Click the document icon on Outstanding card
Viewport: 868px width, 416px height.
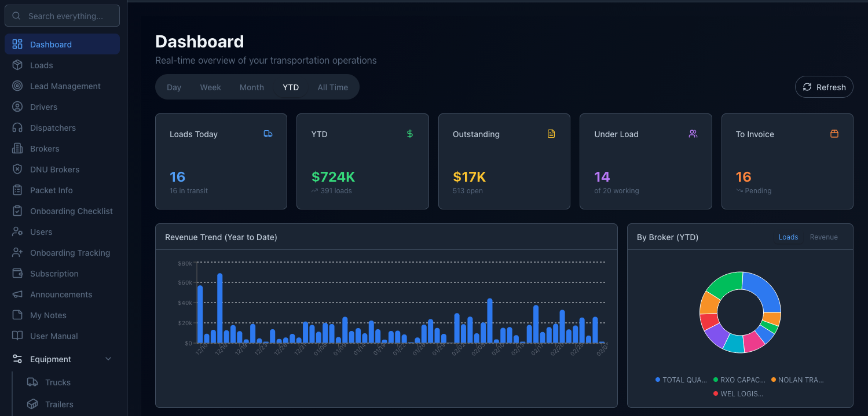551,134
